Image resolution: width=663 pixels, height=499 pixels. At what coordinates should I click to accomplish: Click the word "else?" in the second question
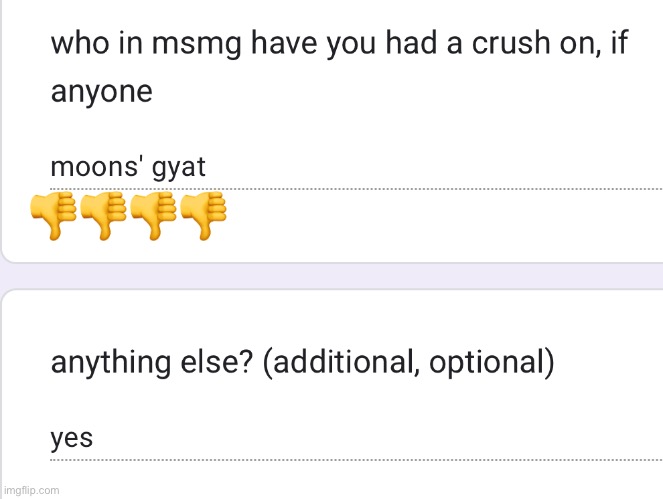(x=220, y=362)
